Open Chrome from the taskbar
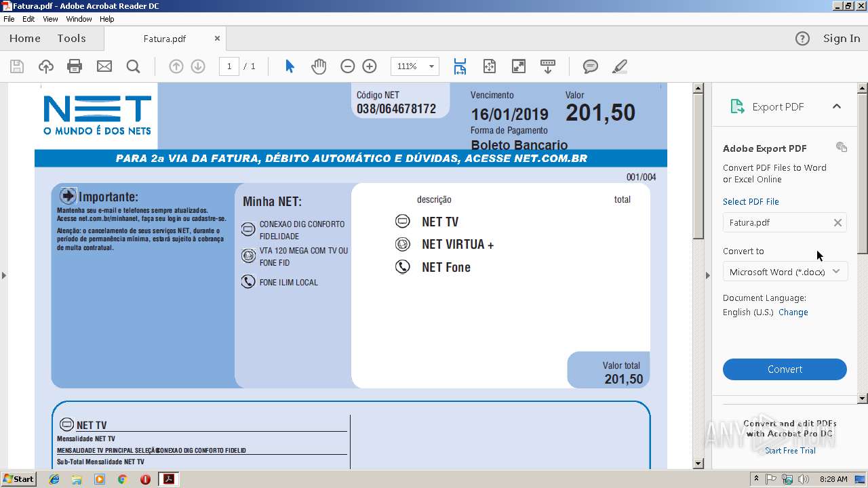The image size is (868, 488). (x=122, y=479)
